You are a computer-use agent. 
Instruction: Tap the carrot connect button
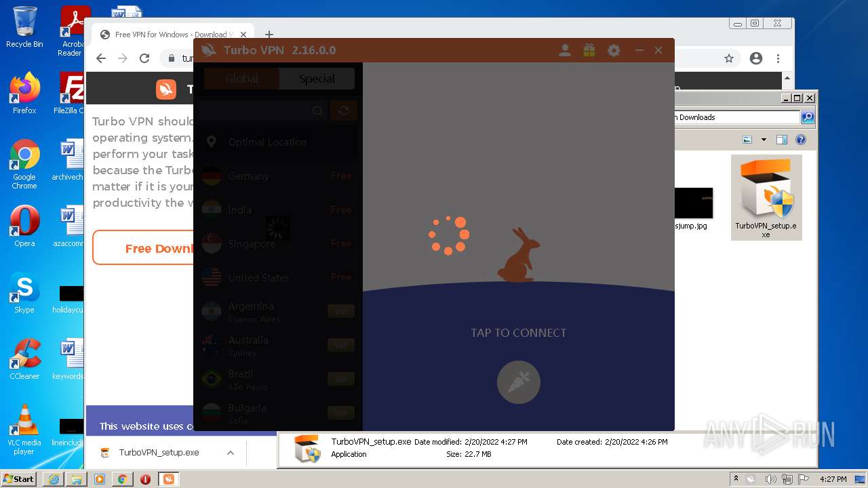coord(519,382)
